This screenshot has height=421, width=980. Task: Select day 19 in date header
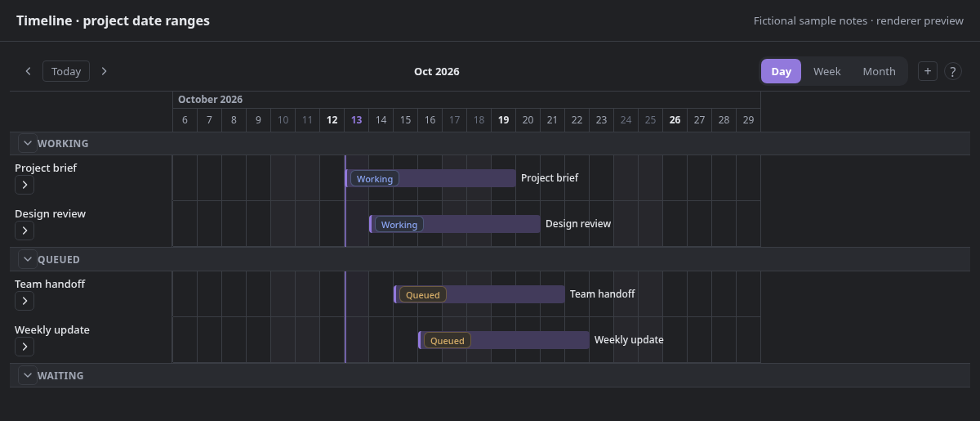[504, 119]
